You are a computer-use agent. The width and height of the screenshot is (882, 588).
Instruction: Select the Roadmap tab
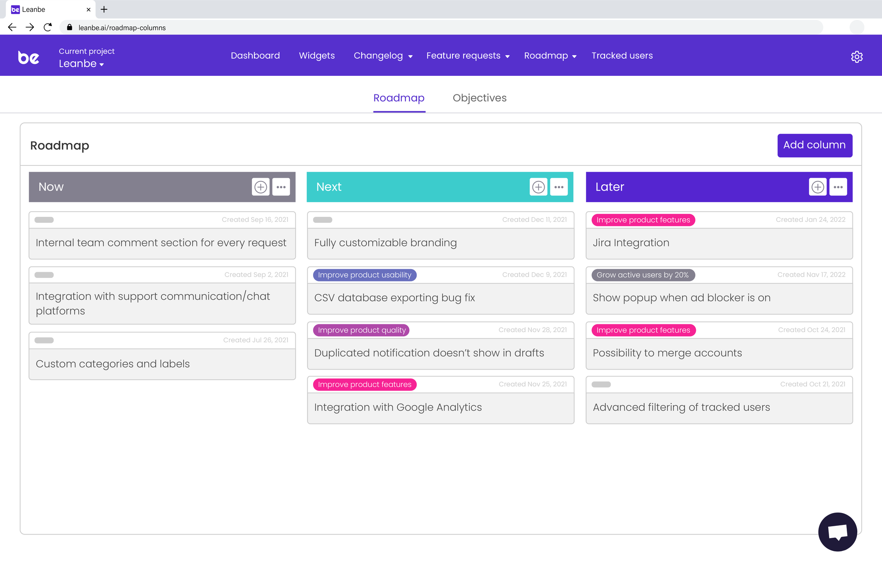399,98
